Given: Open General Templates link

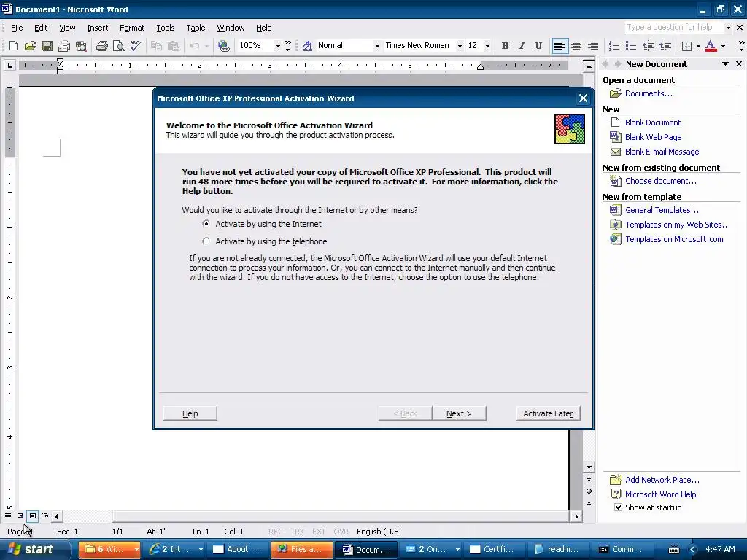Looking at the screenshot, I should point(662,210).
